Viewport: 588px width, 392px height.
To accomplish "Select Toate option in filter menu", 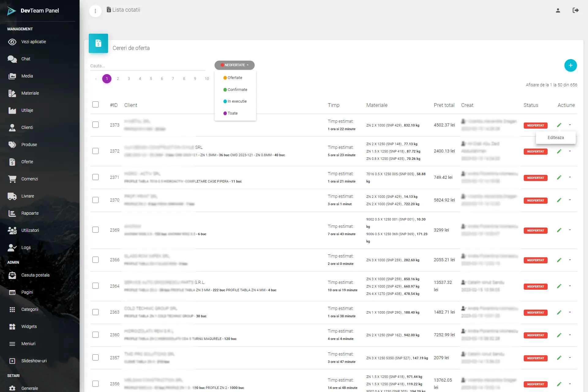I will tap(232, 113).
